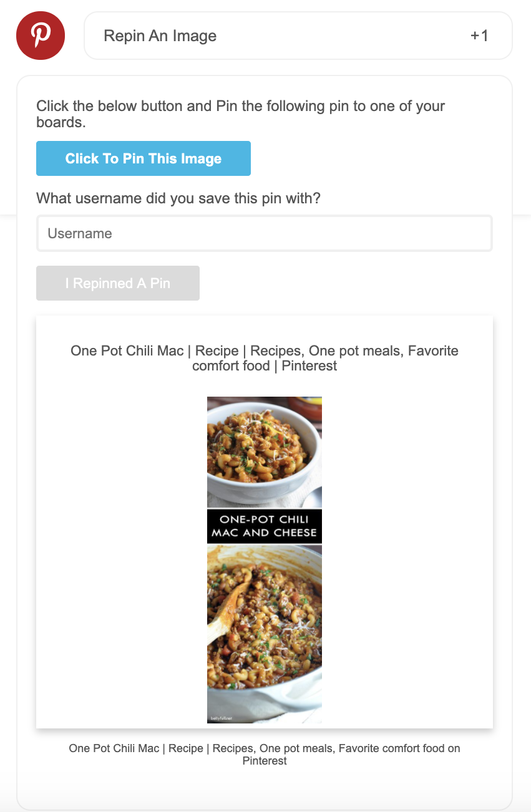Click the 'I Repinned A Pin' button
Image resolution: width=531 pixels, height=812 pixels.
click(x=117, y=283)
